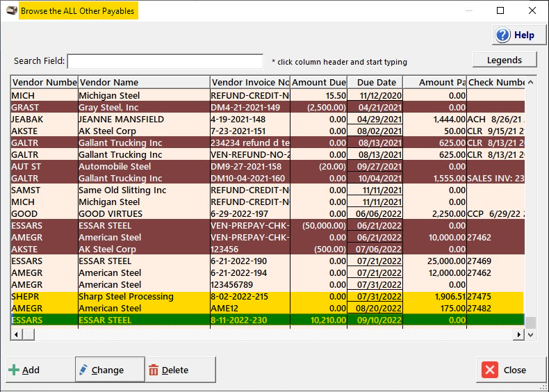
Task: Select the VEN-REFUND-NO invoice cell
Action: 250,154
